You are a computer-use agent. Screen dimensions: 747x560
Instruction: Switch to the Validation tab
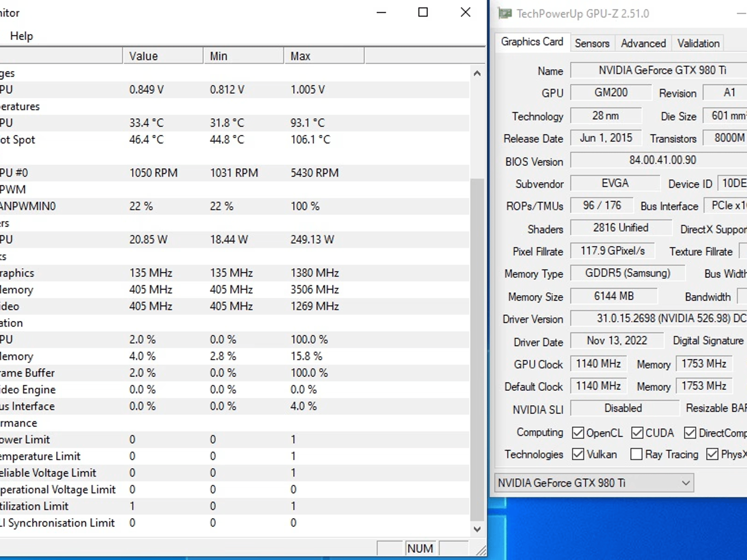(698, 43)
